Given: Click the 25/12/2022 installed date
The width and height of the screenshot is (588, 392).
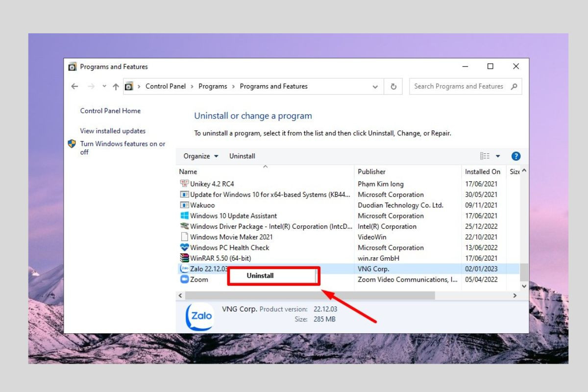Looking at the screenshot, I should click(481, 226).
